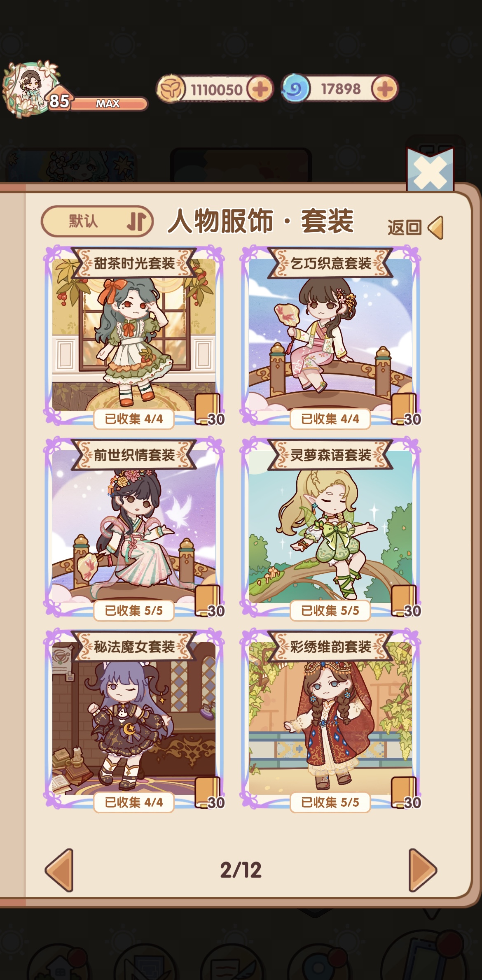Tap the player avatar portrait

pyautogui.click(x=30, y=88)
